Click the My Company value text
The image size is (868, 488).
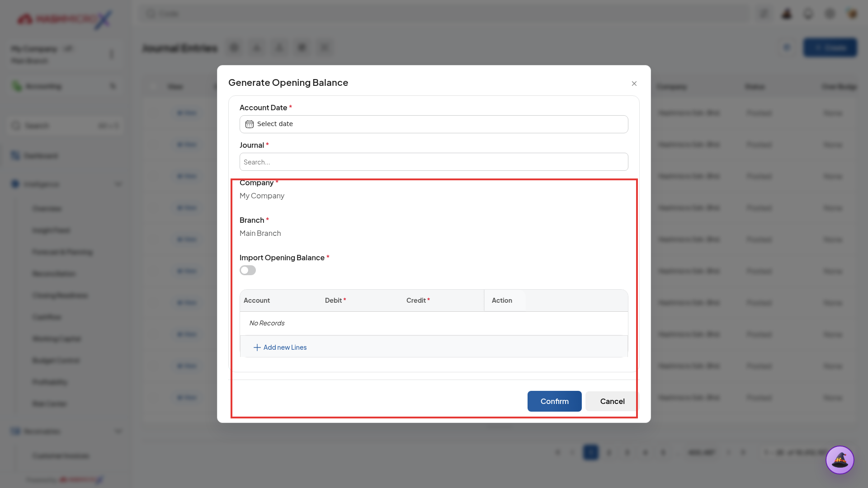pyautogui.click(x=262, y=196)
